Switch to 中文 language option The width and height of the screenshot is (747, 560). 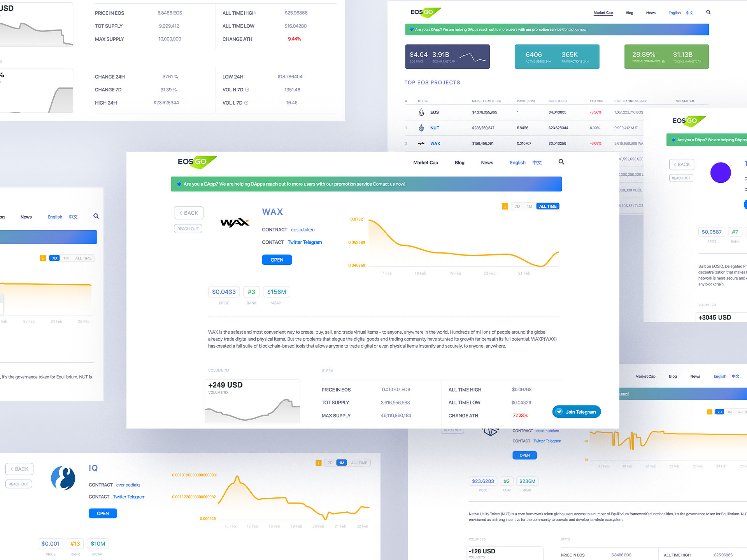537,162
